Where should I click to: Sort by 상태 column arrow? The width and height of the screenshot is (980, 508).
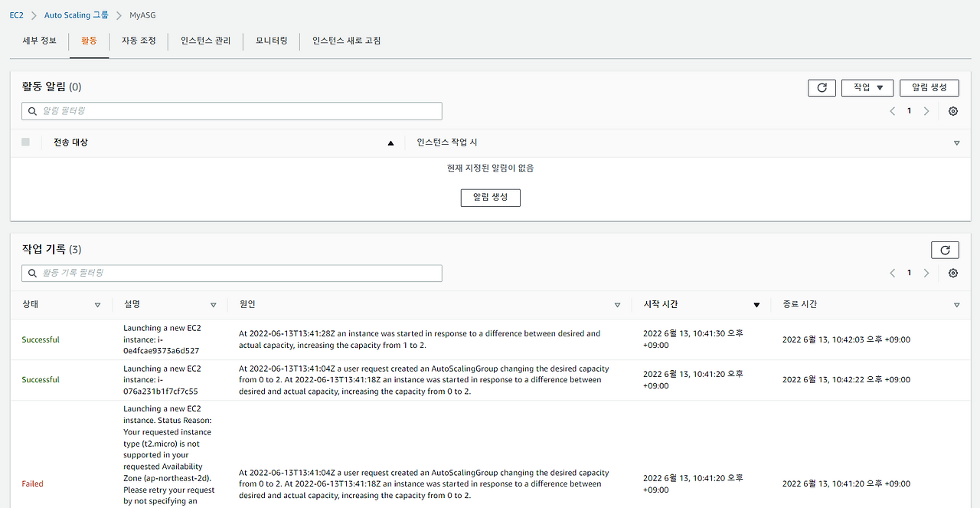97,305
